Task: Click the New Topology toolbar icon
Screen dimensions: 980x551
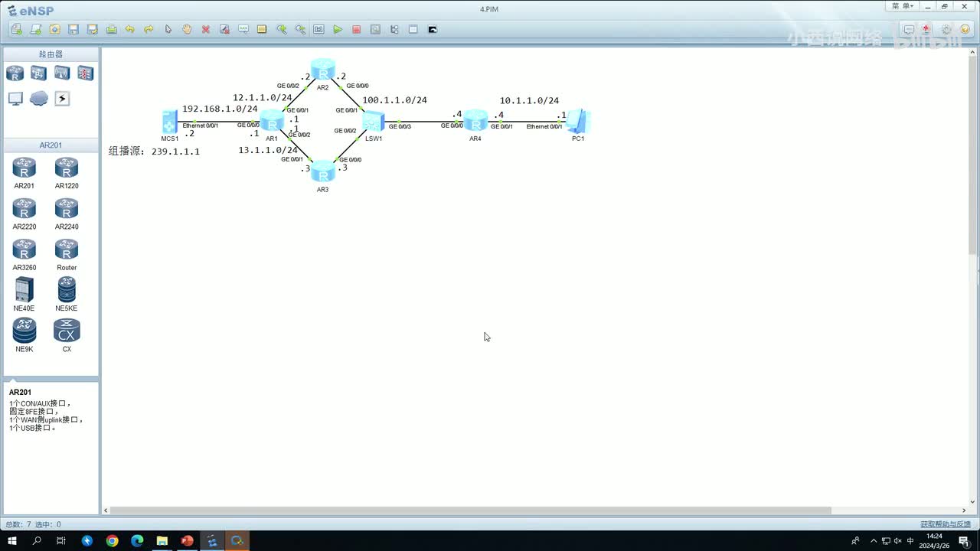Action: [17, 29]
